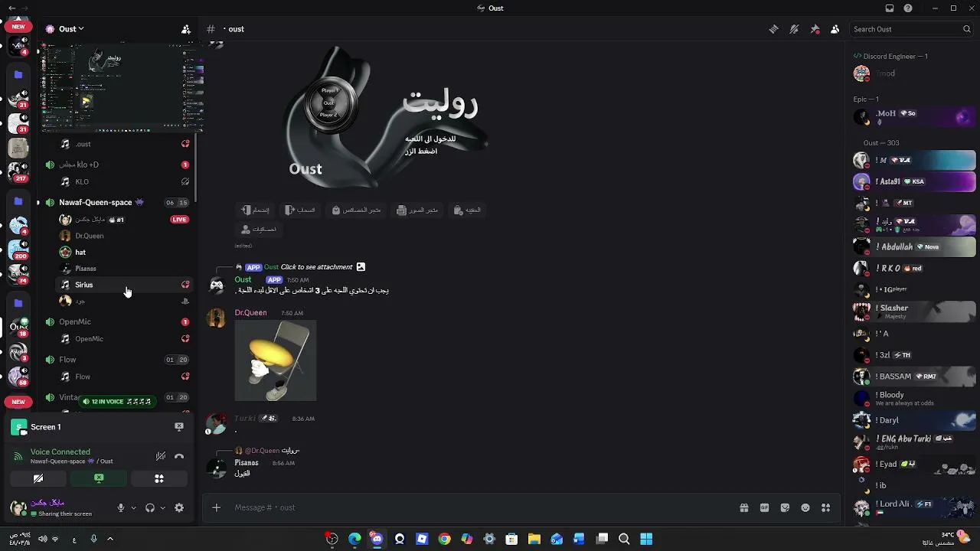
Task: Mute the microphone in user panel
Action: (120, 507)
